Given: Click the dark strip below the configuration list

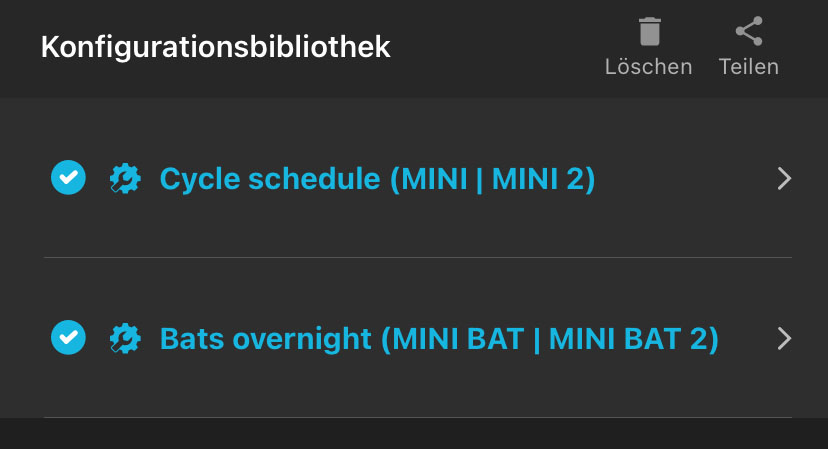Looking at the screenshot, I should [x=414, y=434].
